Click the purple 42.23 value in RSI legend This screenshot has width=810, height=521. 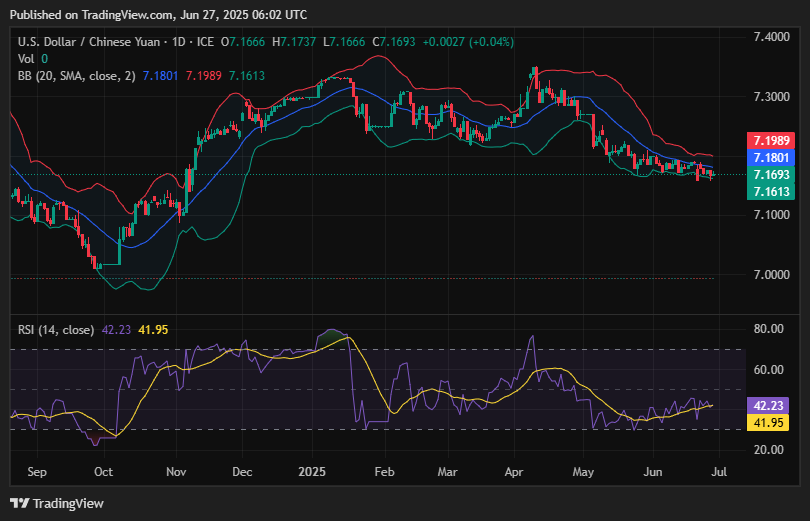(x=116, y=330)
